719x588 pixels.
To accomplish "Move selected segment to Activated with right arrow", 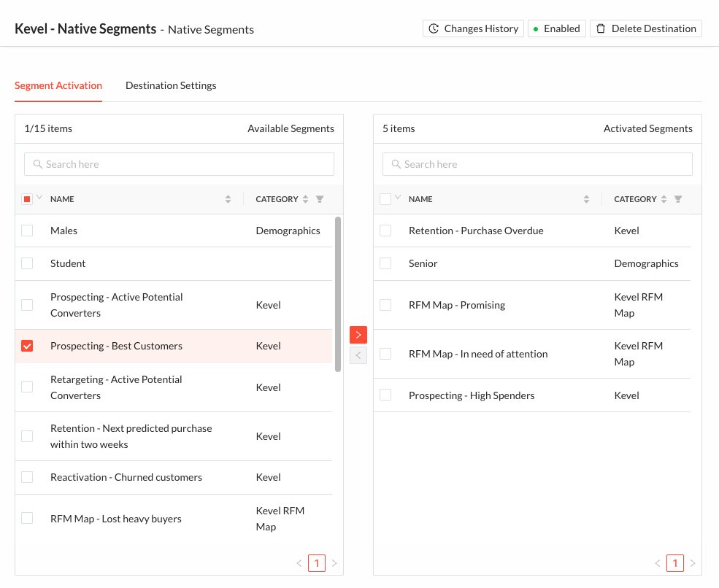I will [358, 335].
